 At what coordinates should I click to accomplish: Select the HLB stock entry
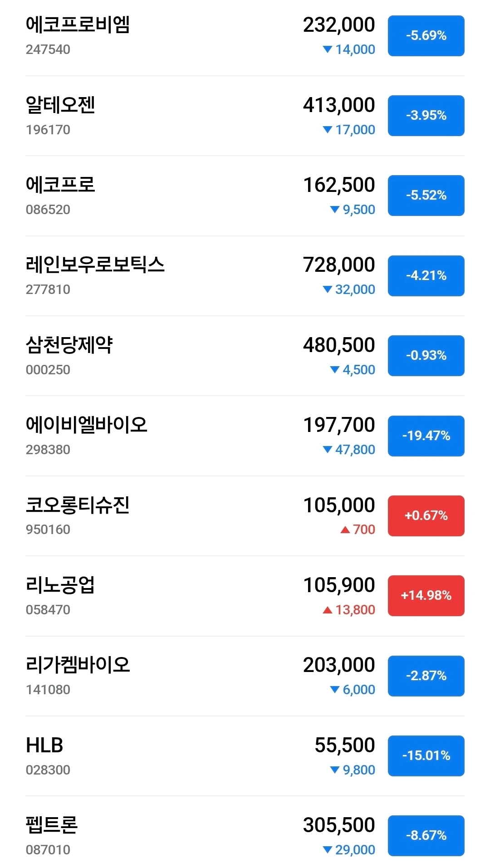[245, 756]
